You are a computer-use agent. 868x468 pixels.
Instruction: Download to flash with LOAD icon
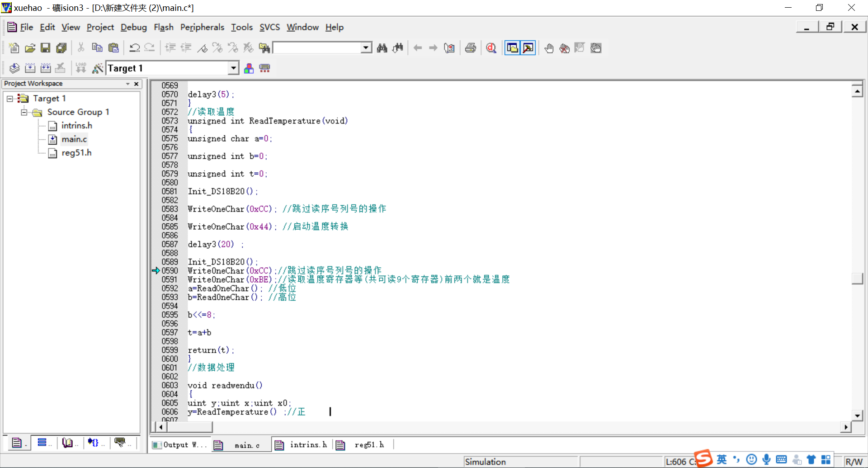tap(81, 68)
